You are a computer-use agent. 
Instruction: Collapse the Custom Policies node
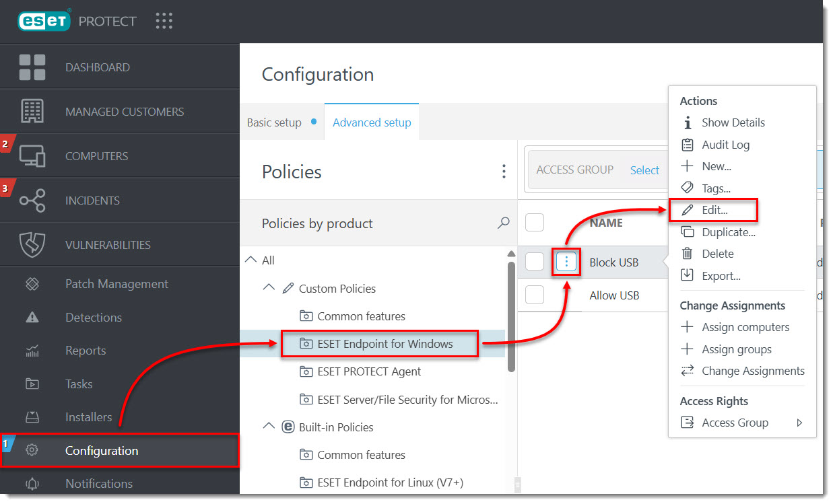[x=269, y=288]
